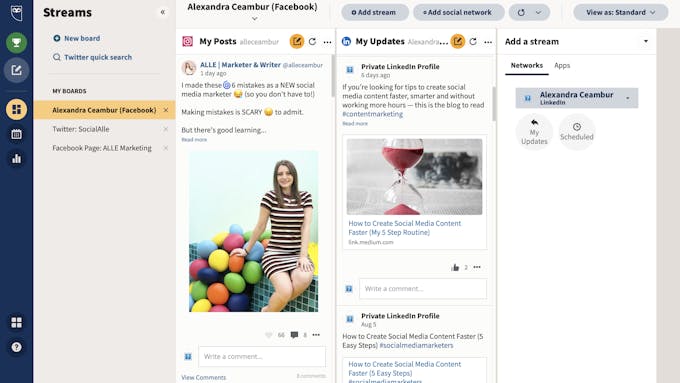The height and width of the screenshot is (383, 680).
Task: Open more options on the LinkedIn post
Action: pyautogui.click(x=477, y=267)
